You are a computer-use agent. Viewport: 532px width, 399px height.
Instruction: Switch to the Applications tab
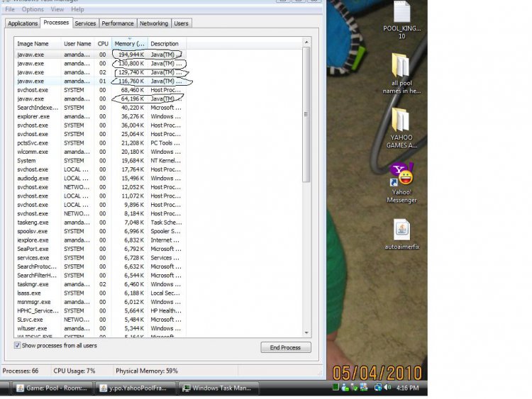coord(23,23)
